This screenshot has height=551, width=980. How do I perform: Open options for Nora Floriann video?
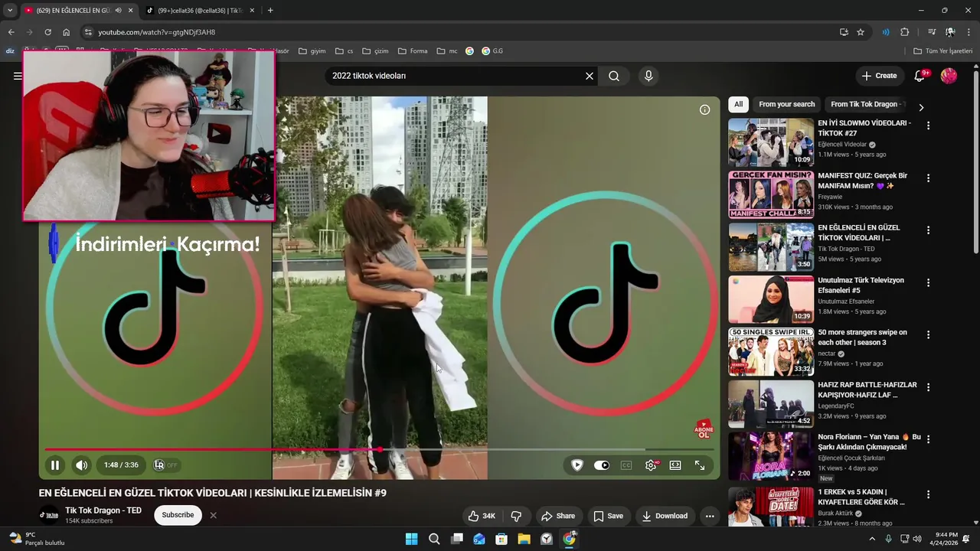pyautogui.click(x=929, y=439)
